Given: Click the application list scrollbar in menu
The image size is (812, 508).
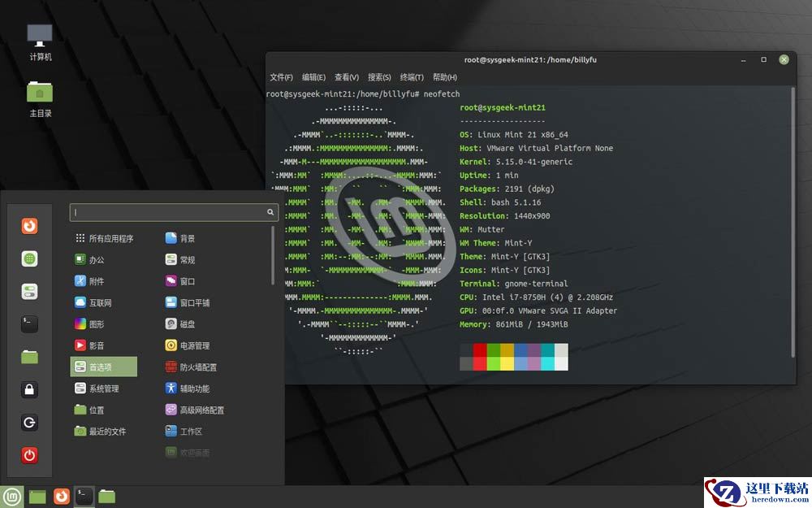Looking at the screenshot, I should point(273,255).
